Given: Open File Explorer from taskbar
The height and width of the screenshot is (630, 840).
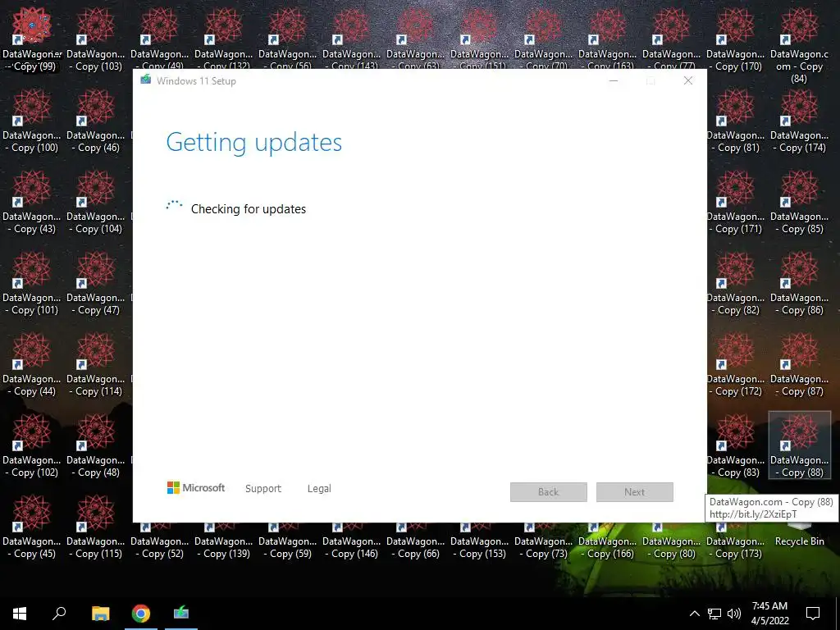Looking at the screenshot, I should point(100,614).
